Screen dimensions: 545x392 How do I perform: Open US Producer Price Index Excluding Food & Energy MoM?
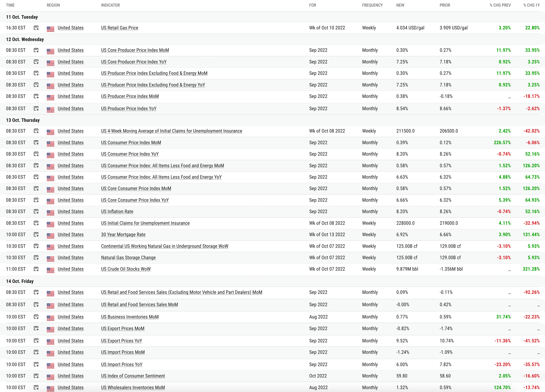(x=154, y=73)
